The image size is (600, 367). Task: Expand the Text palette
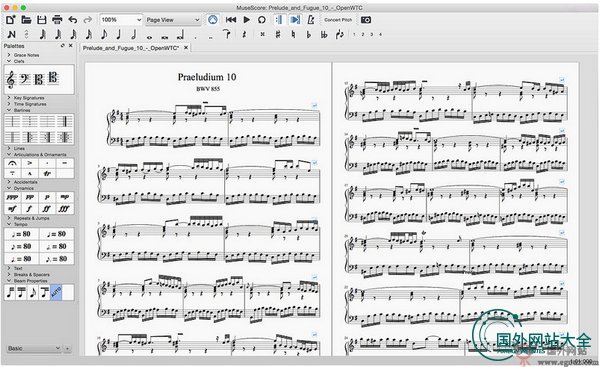(9, 268)
